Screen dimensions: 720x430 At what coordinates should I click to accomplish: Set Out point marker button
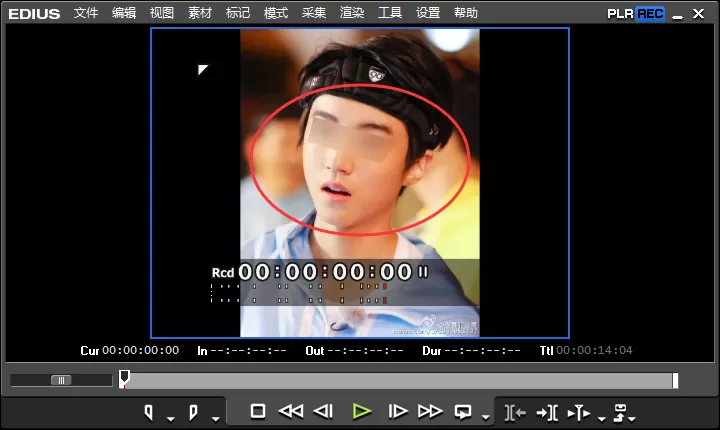click(193, 412)
